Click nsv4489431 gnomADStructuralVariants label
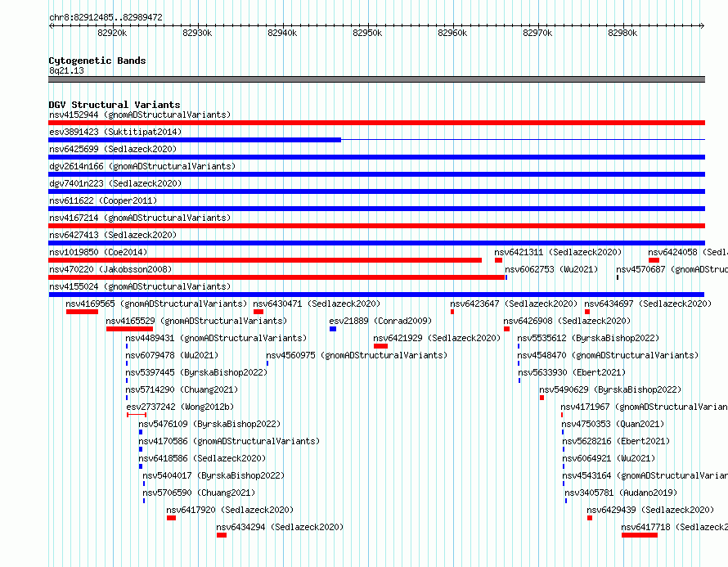 pos(217,338)
